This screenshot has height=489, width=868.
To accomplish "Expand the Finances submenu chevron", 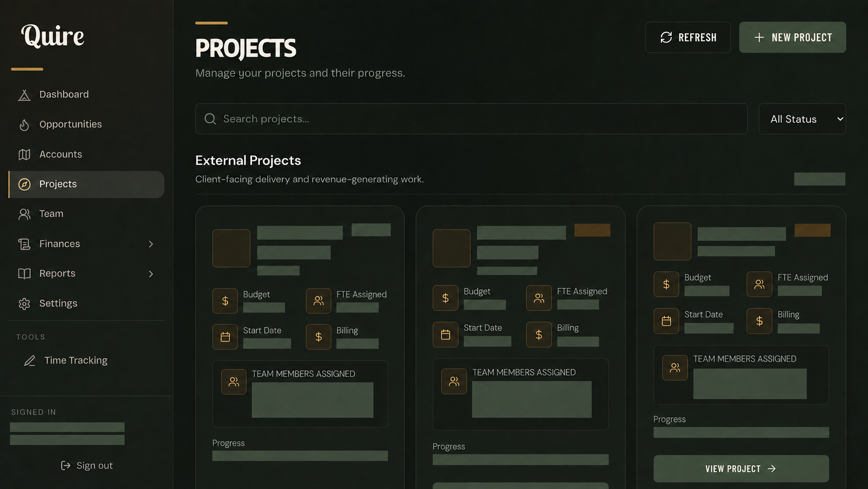I will point(151,244).
